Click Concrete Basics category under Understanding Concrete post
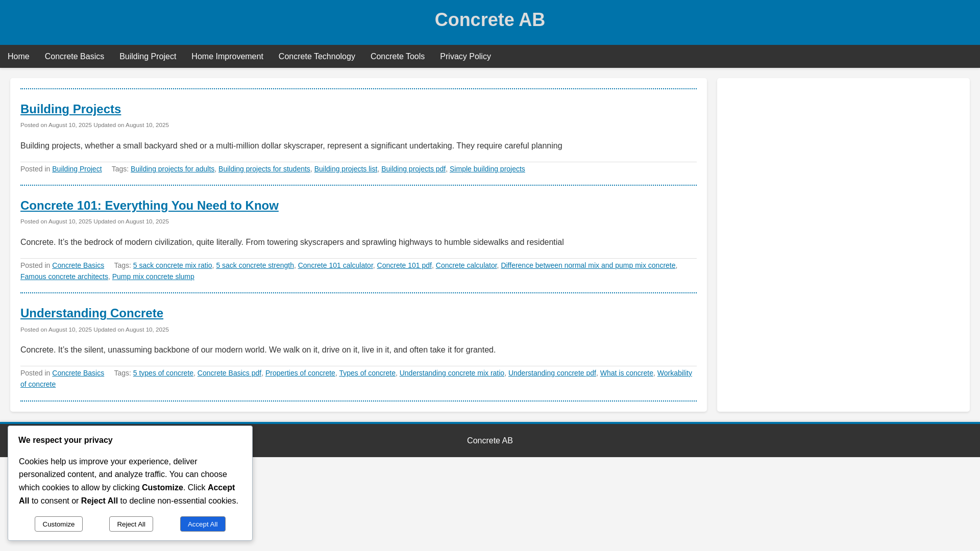Viewport: 980px width, 551px height. 78,373
